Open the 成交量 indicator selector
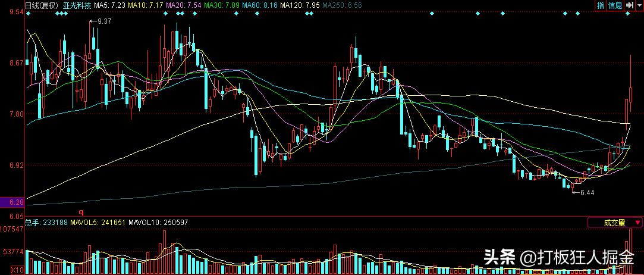This screenshot has height=275, width=644. [614, 223]
